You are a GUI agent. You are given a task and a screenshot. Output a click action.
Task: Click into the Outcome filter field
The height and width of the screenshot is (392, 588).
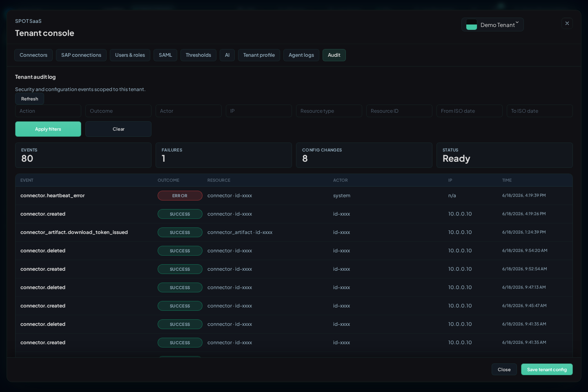(118, 111)
